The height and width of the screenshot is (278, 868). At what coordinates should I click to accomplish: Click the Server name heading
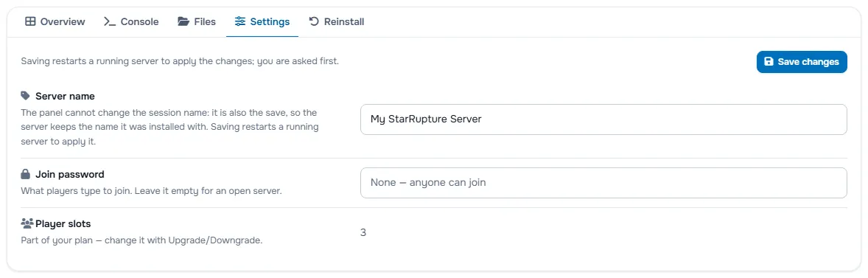point(65,96)
